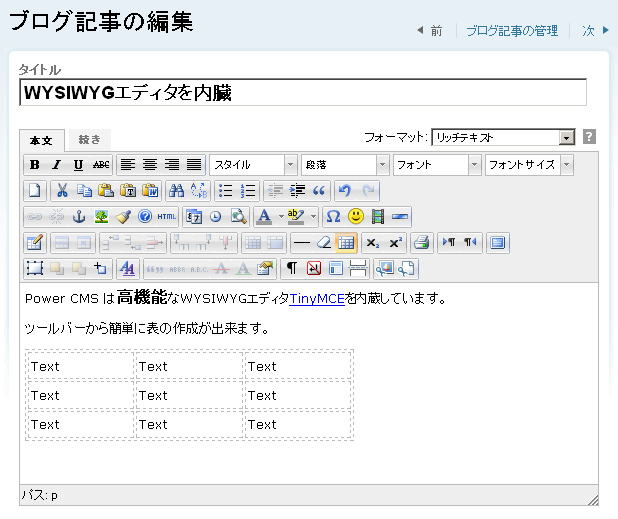
Task: Align text right
Action: (172, 165)
